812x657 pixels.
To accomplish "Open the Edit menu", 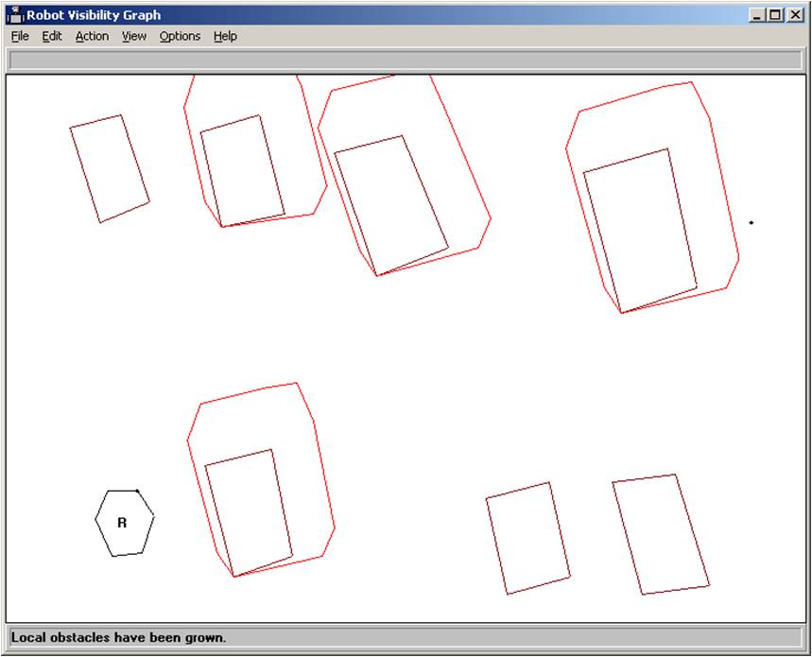I will click(x=52, y=36).
